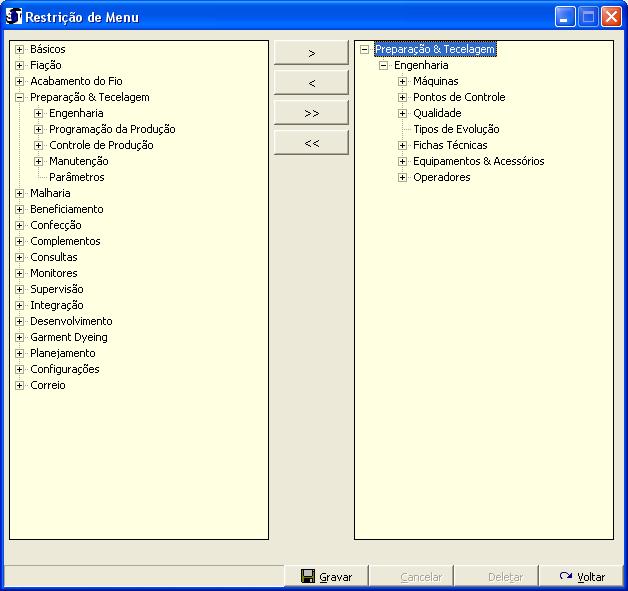
Task: Expand the Configurações tree node
Action: coord(19,369)
